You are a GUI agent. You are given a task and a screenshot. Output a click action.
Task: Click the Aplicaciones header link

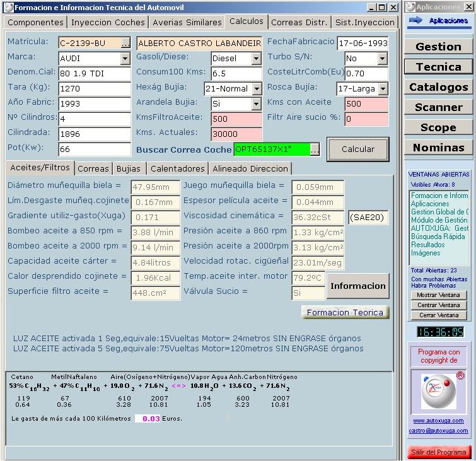pyautogui.click(x=448, y=21)
